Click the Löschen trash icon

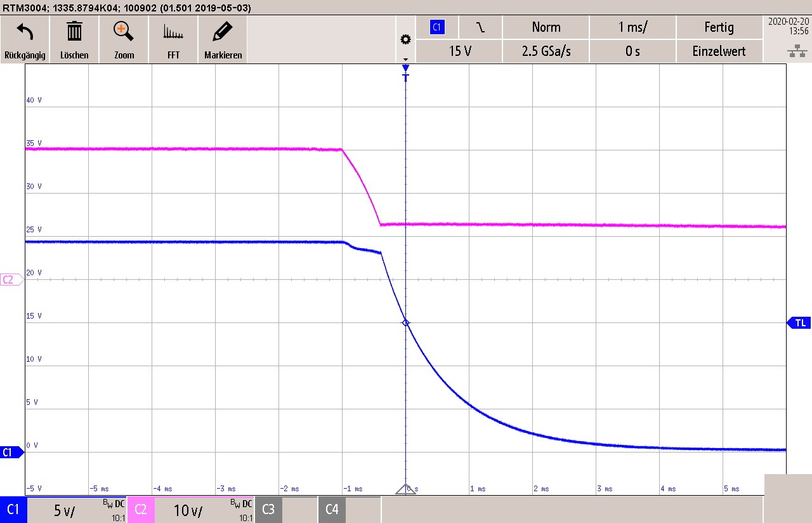(x=74, y=31)
